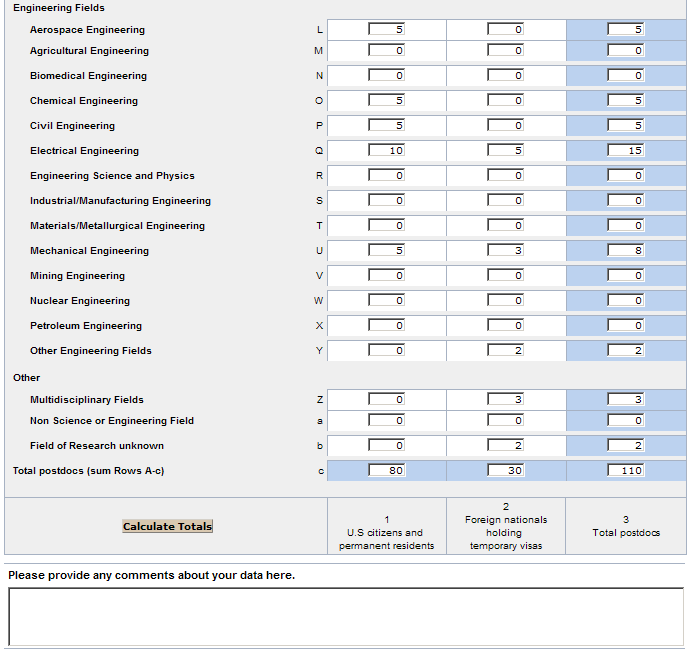
Task: Select grand total postdocs field showing 110
Action: pos(625,470)
